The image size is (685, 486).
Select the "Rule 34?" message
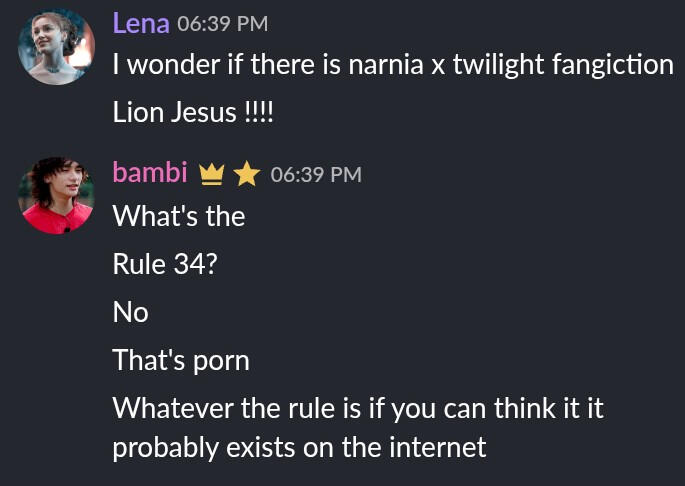point(164,264)
